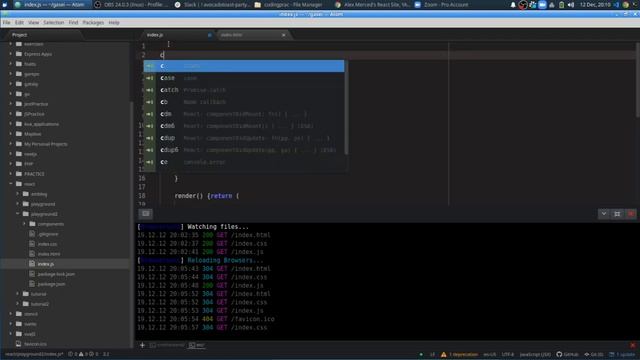Open the Zoom taskbar window
The image size is (640, 360).
[443, 5]
